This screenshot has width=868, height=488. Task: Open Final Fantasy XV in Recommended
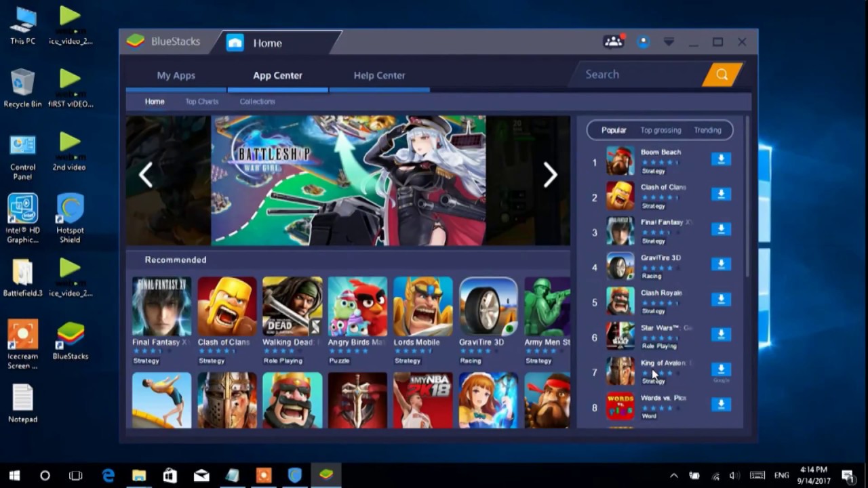(x=161, y=306)
